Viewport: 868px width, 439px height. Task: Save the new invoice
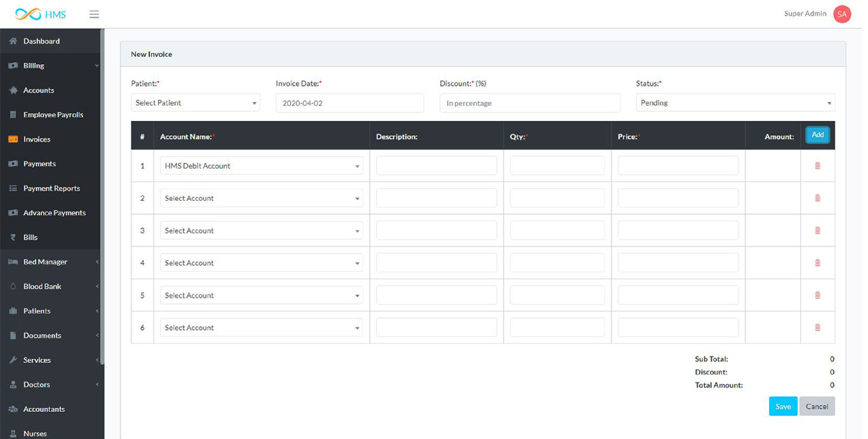point(783,406)
